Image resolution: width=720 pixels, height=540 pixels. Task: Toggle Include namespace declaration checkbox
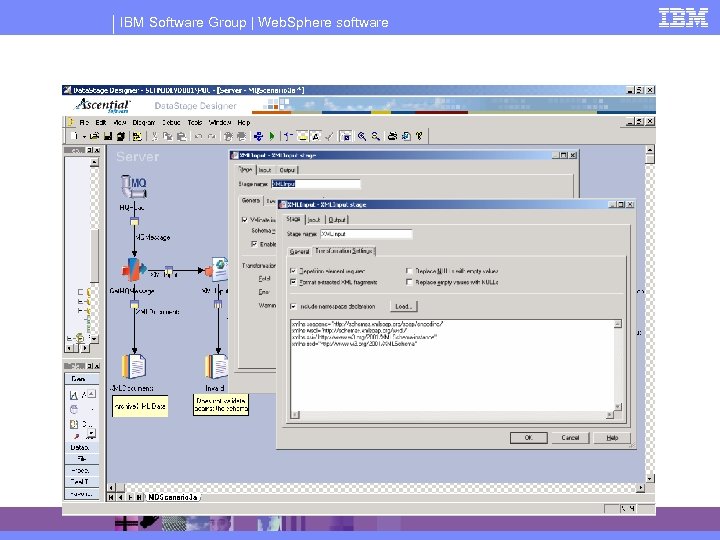[x=293, y=306]
